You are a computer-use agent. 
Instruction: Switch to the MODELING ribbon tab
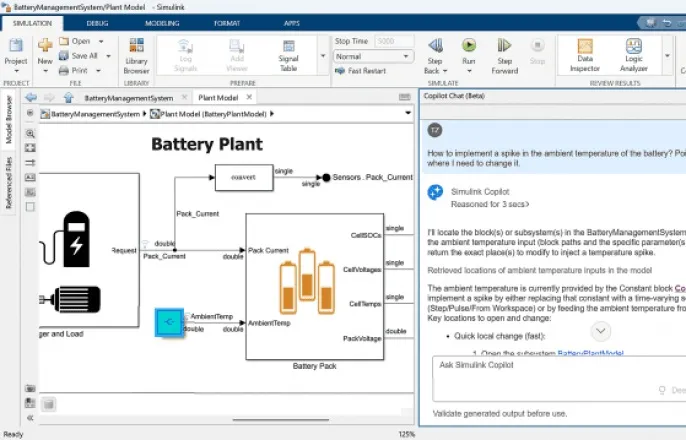pos(162,23)
